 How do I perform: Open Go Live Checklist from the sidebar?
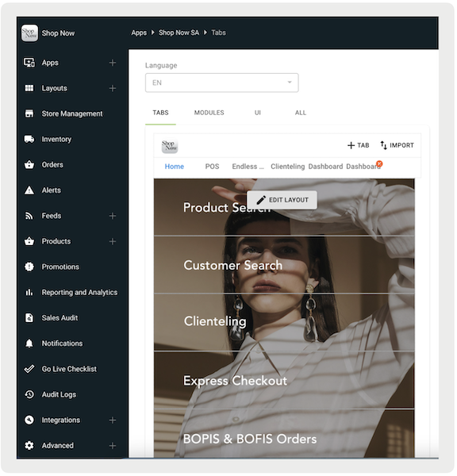tap(69, 369)
